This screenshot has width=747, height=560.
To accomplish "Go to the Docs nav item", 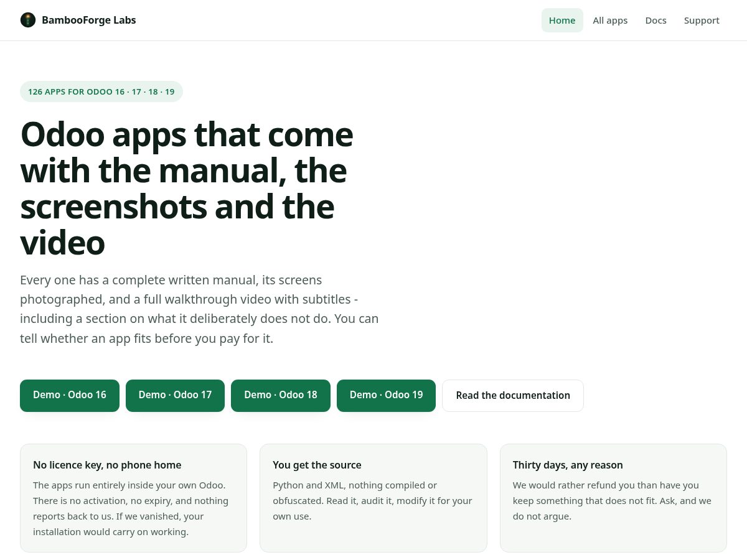I will [x=655, y=20].
